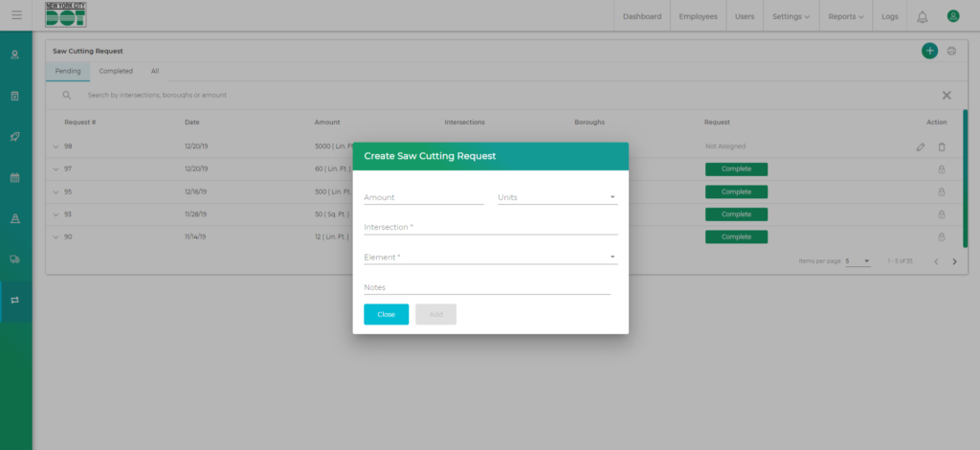The height and width of the screenshot is (450, 980).
Task: Click the pencil edit icon for request 98
Action: [x=920, y=146]
